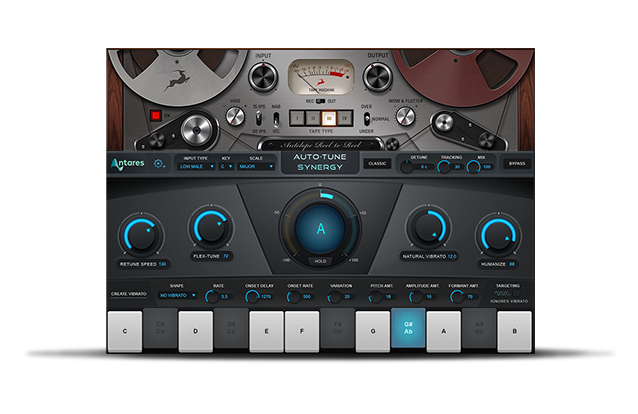Click the Bypass button

tap(516, 163)
